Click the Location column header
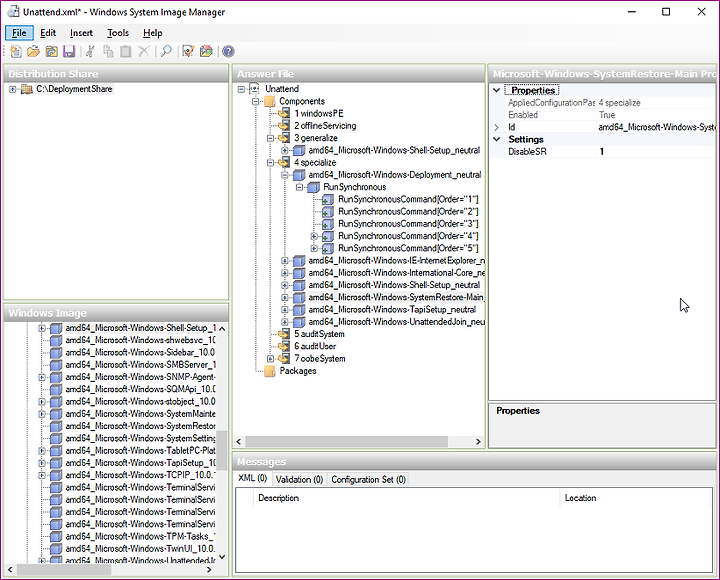The width and height of the screenshot is (720, 580). tap(636, 498)
